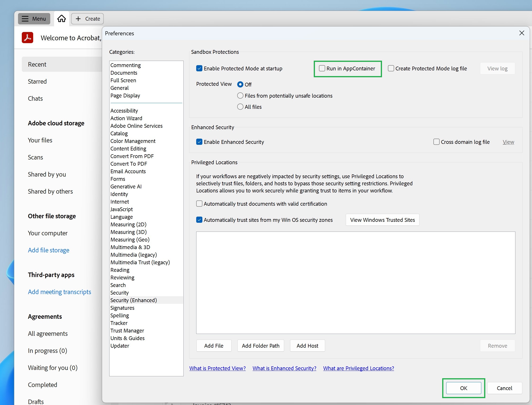The image size is (532, 405).
Task: Select General category
Action: (146, 88)
